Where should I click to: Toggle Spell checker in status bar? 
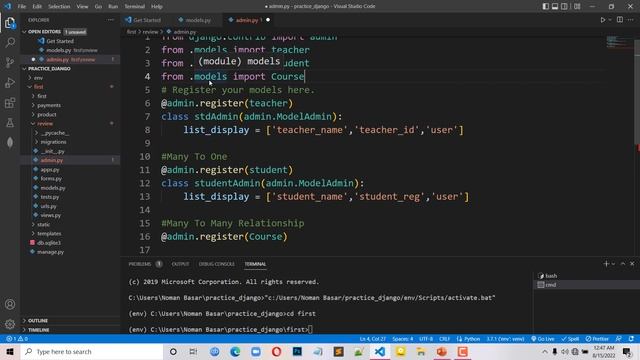[x=570, y=339]
